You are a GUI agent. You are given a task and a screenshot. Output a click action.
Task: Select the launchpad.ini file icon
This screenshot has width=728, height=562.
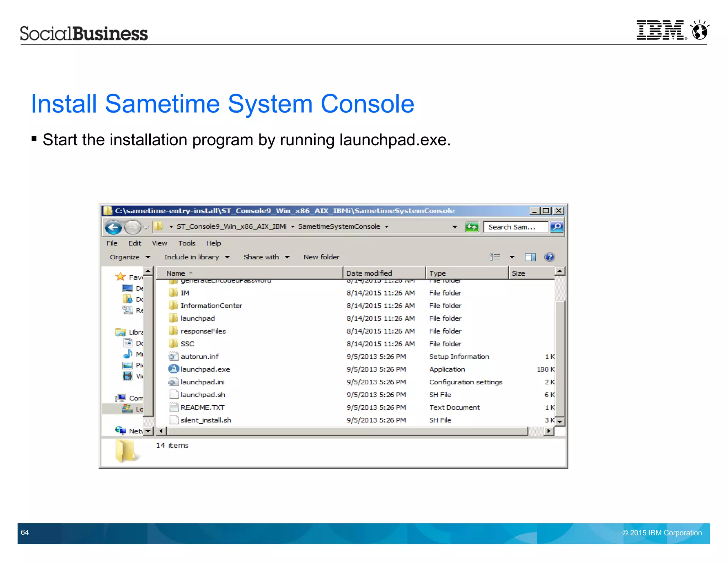tap(173, 382)
